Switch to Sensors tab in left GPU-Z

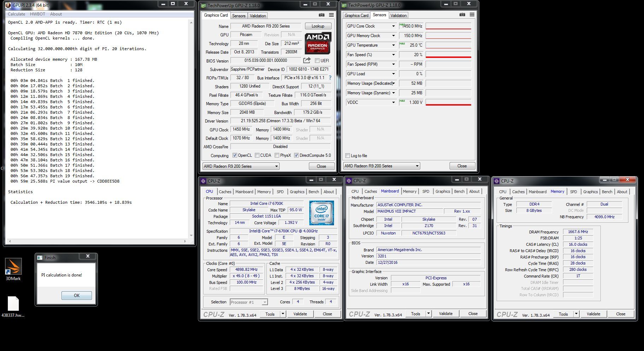(239, 16)
